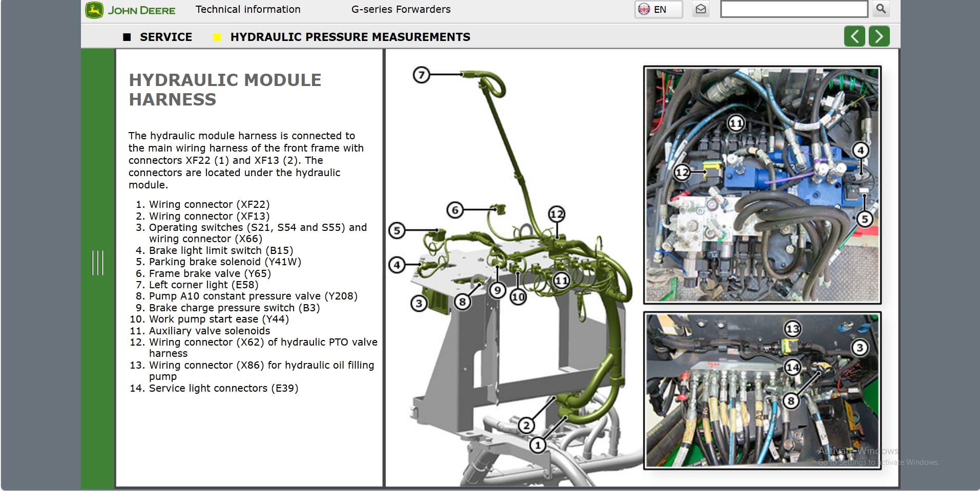Select list item Work pump start ease (Y44)

(219, 319)
